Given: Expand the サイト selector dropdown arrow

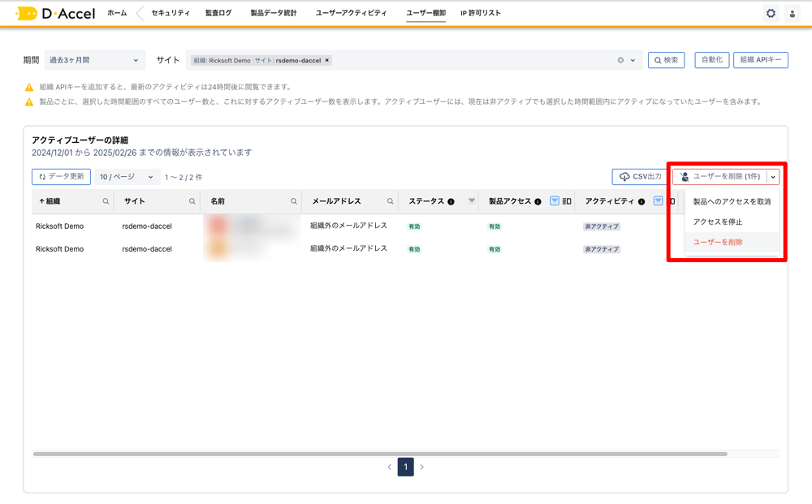Looking at the screenshot, I should coord(633,61).
